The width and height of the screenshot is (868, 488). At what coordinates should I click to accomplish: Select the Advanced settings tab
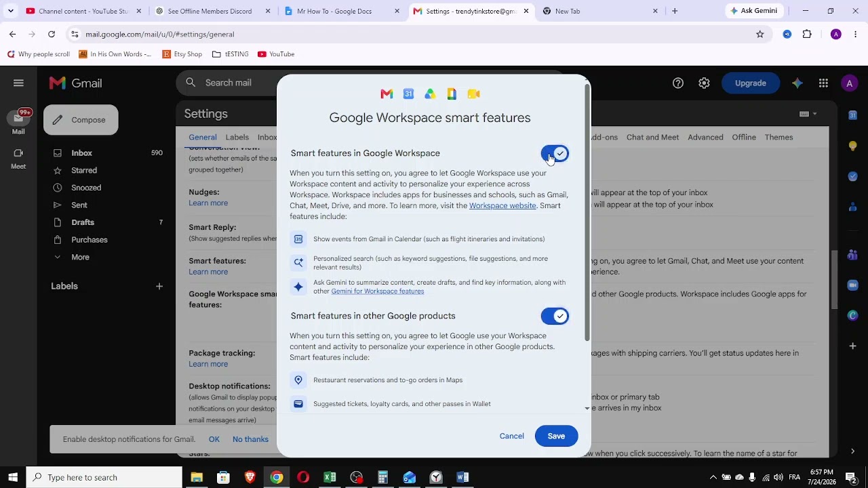705,137
